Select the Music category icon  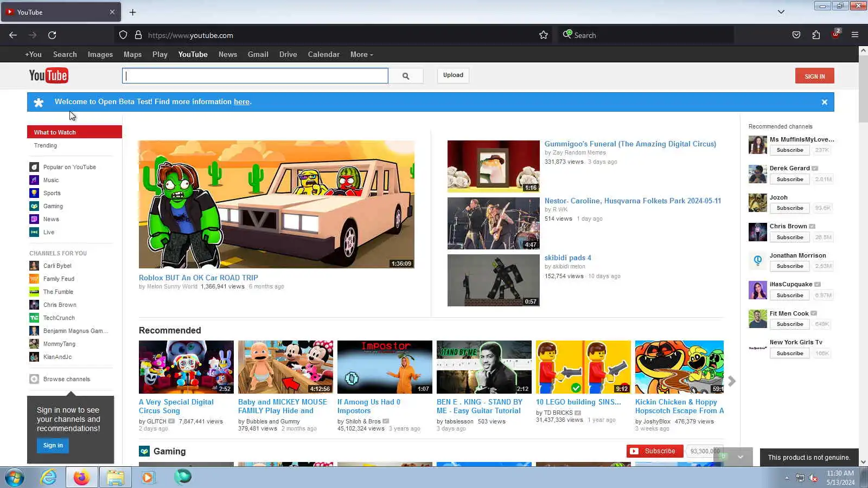pyautogui.click(x=34, y=180)
